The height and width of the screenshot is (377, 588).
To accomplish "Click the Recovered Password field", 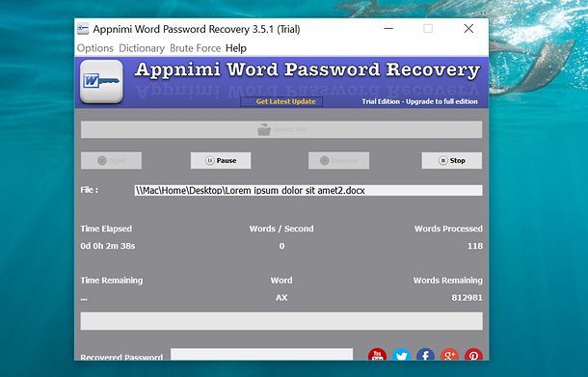I will tap(262, 355).
